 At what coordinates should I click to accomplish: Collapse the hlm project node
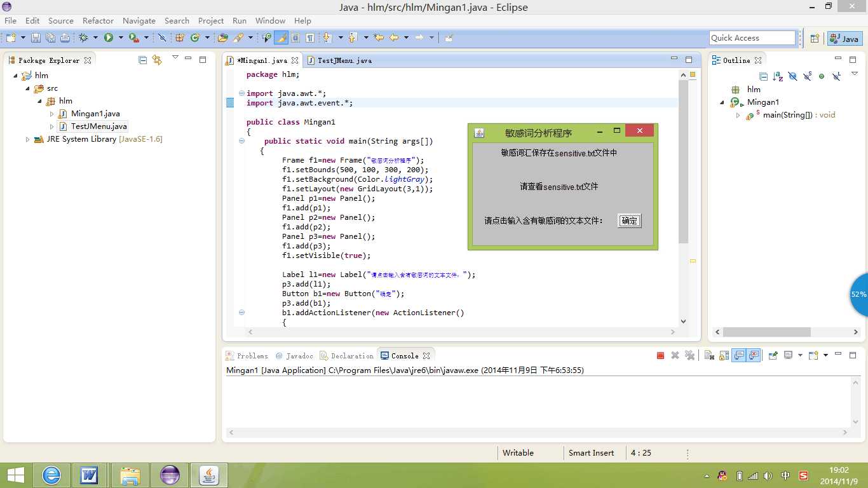point(15,76)
